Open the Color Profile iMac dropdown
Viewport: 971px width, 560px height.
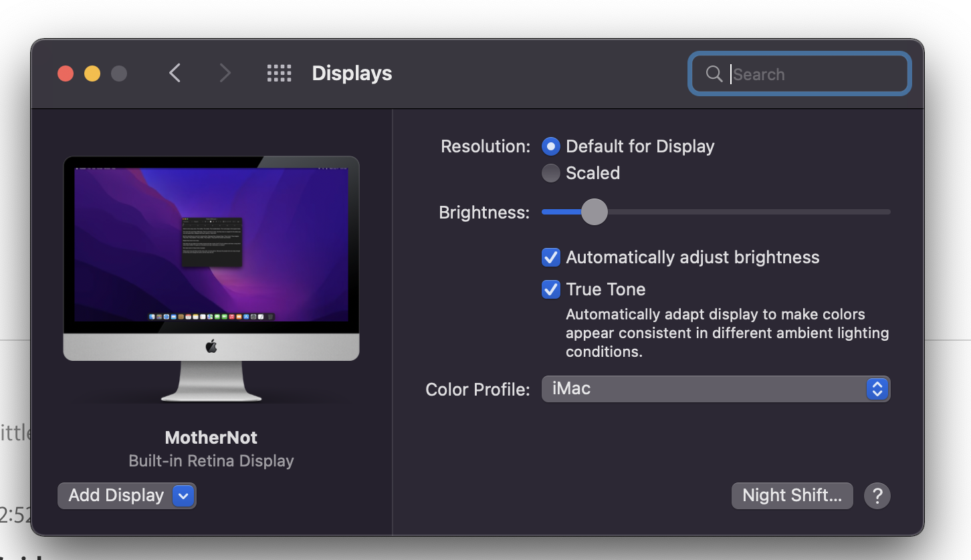[x=716, y=389]
